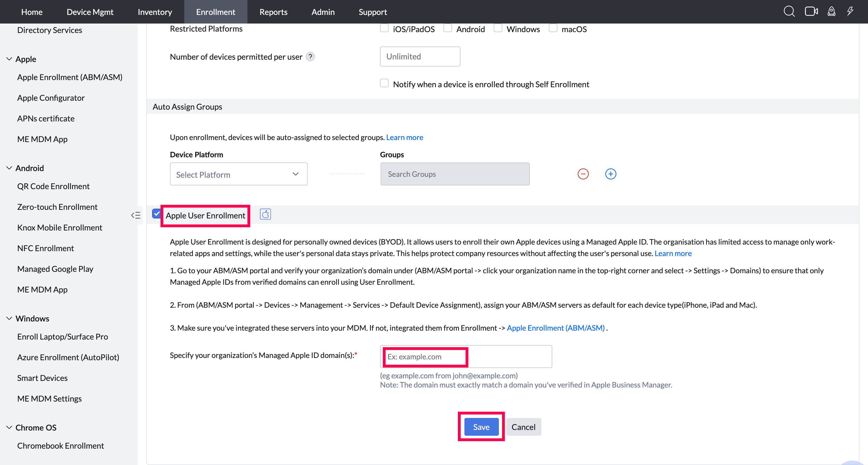Image resolution: width=868 pixels, height=465 pixels.
Task: Open Apple Enrollment (ABM/ASM) in sidebar
Action: click(70, 77)
